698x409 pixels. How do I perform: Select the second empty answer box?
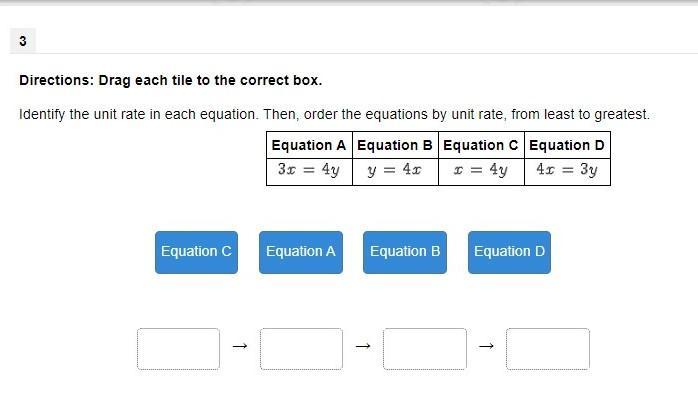click(x=301, y=349)
